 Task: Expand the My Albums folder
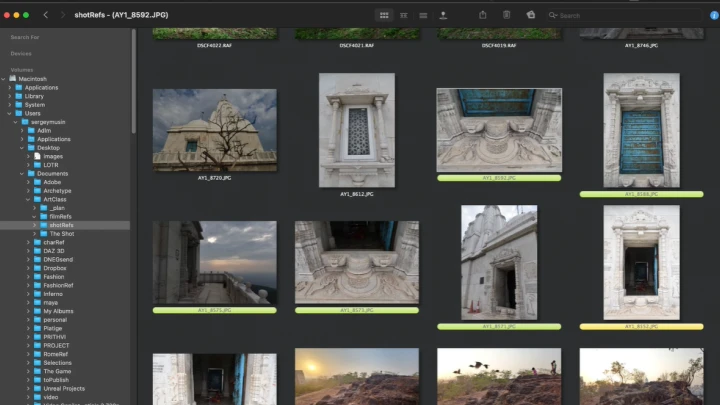click(28, 311)
